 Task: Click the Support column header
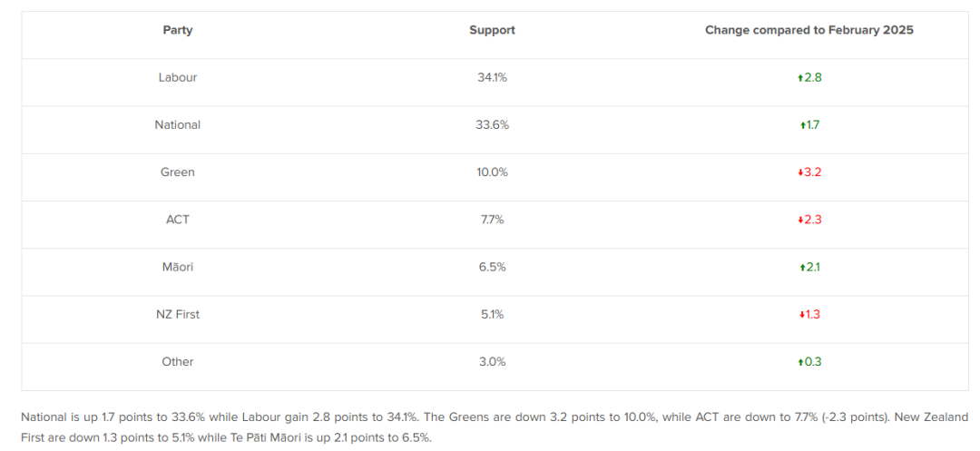pos(492,30)
